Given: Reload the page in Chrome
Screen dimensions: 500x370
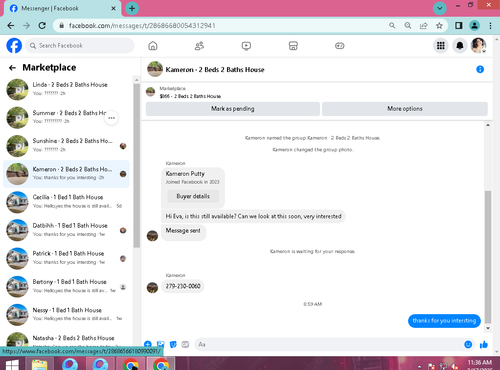Looking at the screenshot, I should click(42, 26).
